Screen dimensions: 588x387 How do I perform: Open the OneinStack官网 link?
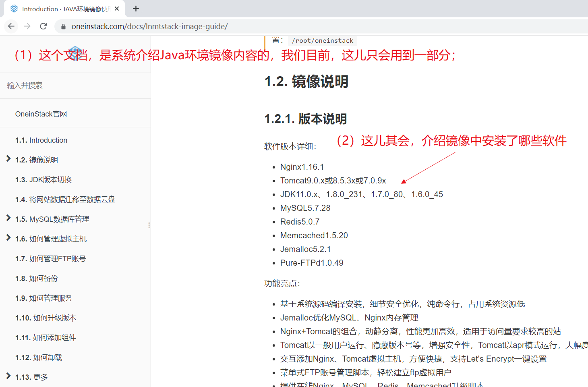coord(41,114)
